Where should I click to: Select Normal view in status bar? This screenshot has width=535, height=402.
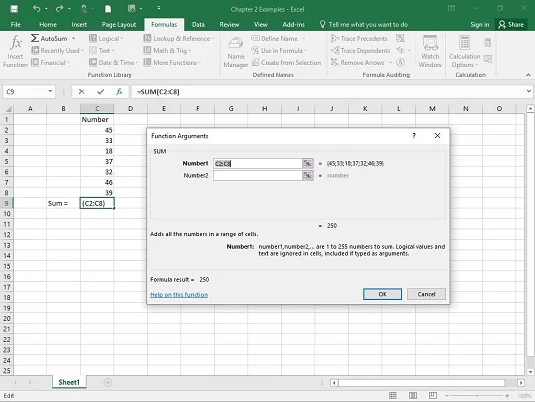click(x=393, y=395)
